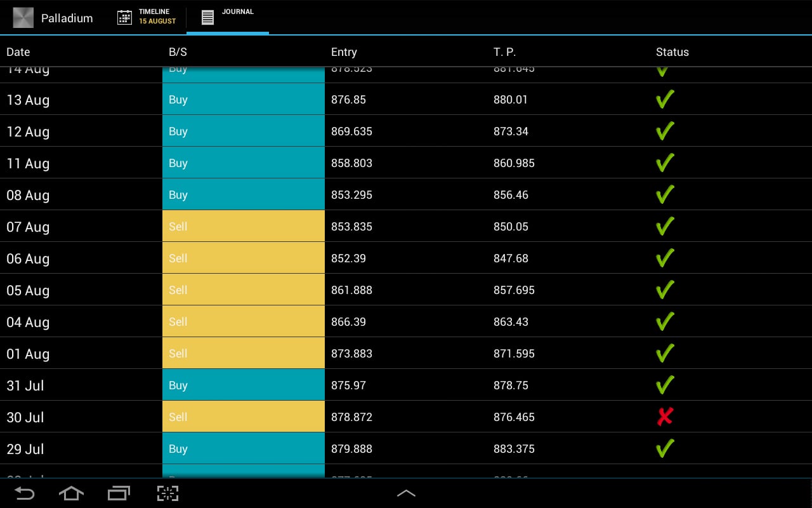
Task: Click red cross status for 30 Jul
Action: tap(665, 417)
